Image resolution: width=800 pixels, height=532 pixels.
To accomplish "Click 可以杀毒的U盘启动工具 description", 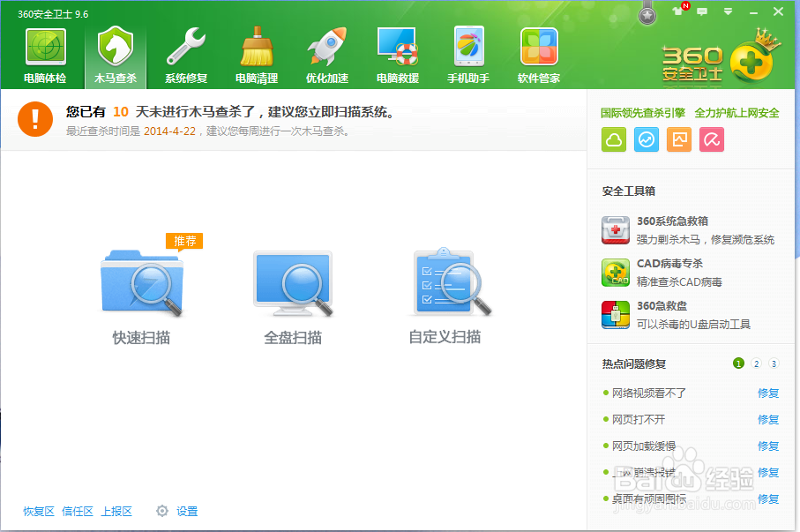I will [x=694, y=324].
